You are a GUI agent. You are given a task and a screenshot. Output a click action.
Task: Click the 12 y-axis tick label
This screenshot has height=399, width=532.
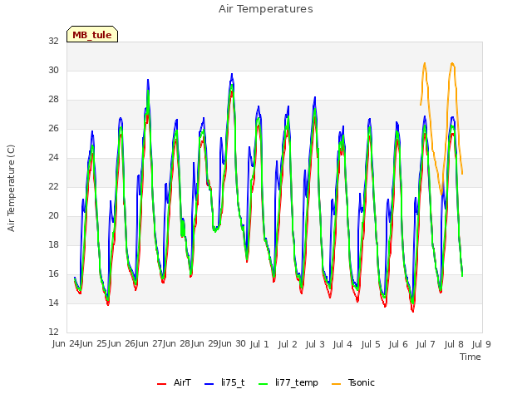pos(53,332)
